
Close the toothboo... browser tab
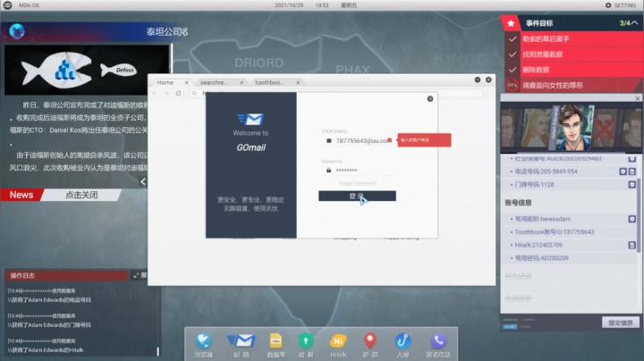coord(298,82)
